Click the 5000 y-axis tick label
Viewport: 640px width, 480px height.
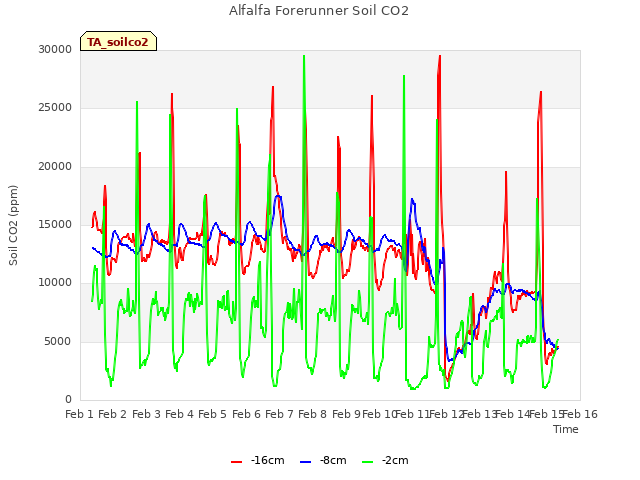(x=58, y=341)
